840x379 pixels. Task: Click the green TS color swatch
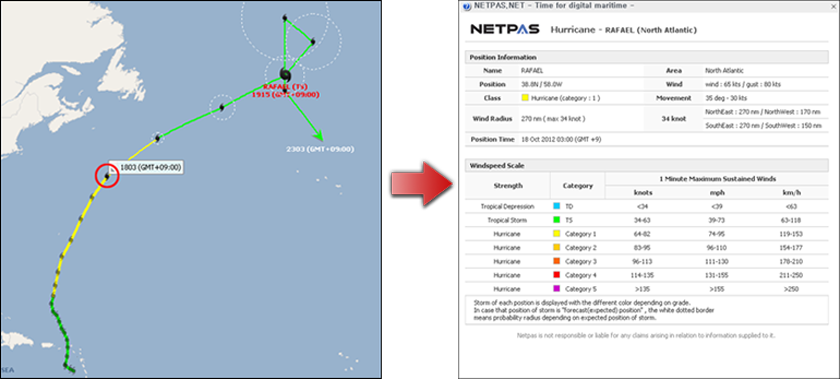click(x=557, y=220)
